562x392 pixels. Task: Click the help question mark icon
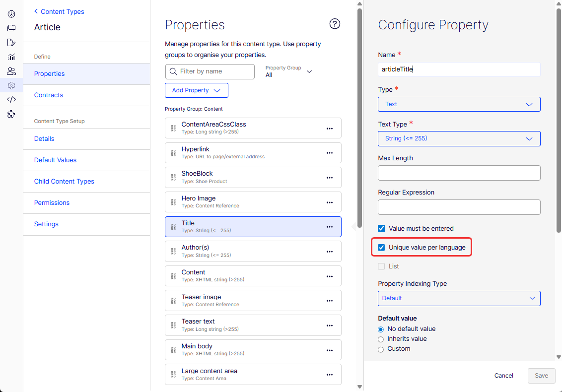335,24
